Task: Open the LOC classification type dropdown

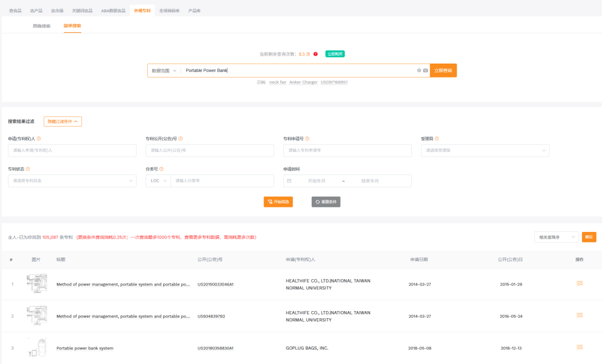Action: [158, 181]
